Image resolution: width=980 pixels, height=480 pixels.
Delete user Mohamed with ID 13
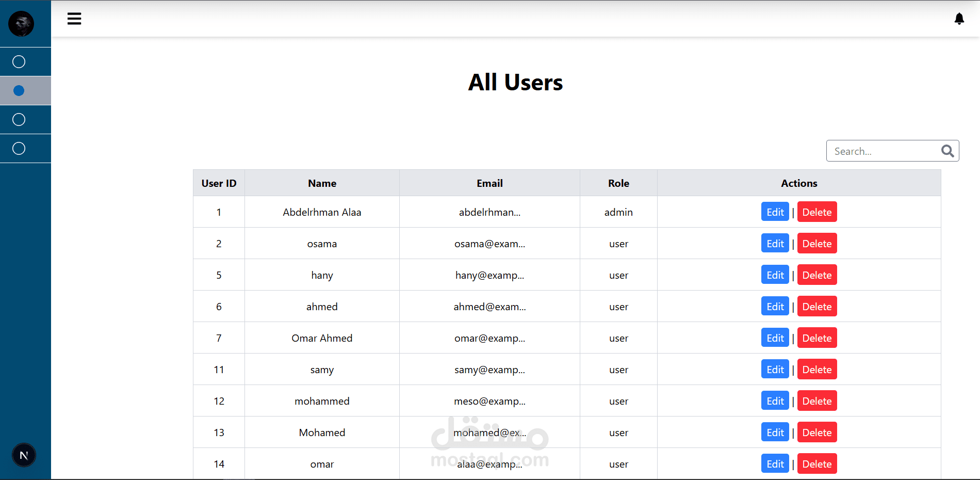coord(816,433)
